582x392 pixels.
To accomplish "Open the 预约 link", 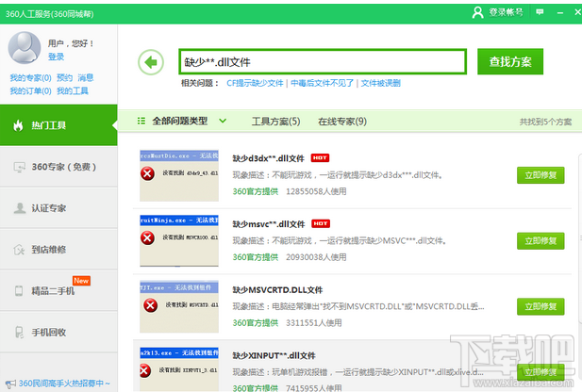I will point(64,78).
